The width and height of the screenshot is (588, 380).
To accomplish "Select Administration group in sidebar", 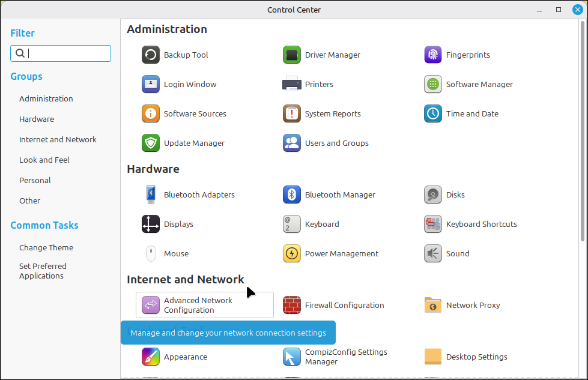I will [x=46, y=98].
